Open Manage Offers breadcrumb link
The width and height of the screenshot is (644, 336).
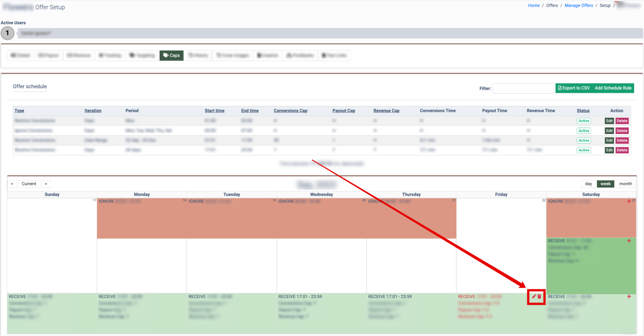(x=578, y=5)
